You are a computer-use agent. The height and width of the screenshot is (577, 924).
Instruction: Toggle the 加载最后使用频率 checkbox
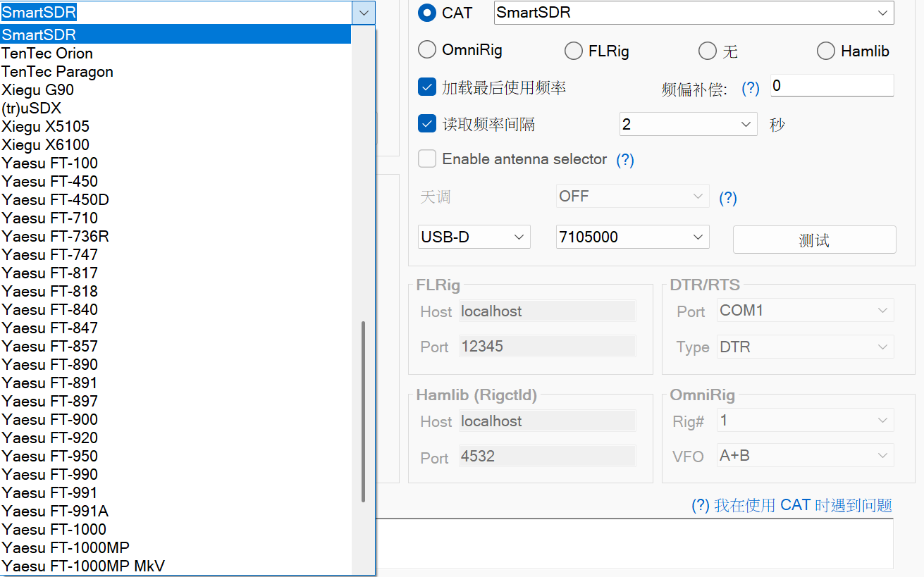tap(427, 87)
